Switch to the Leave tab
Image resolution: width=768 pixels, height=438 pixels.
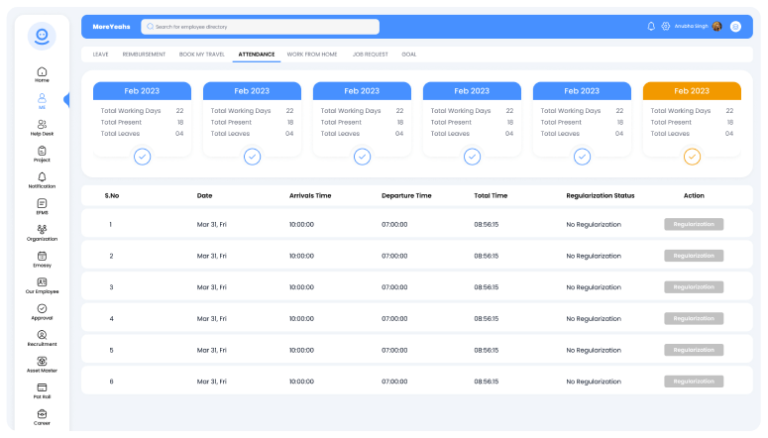coord(100,54)
